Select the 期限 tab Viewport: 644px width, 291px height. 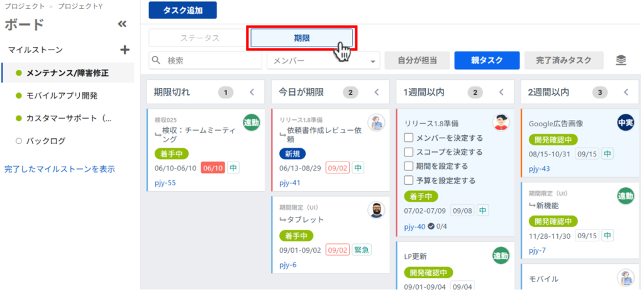(302, 38)
